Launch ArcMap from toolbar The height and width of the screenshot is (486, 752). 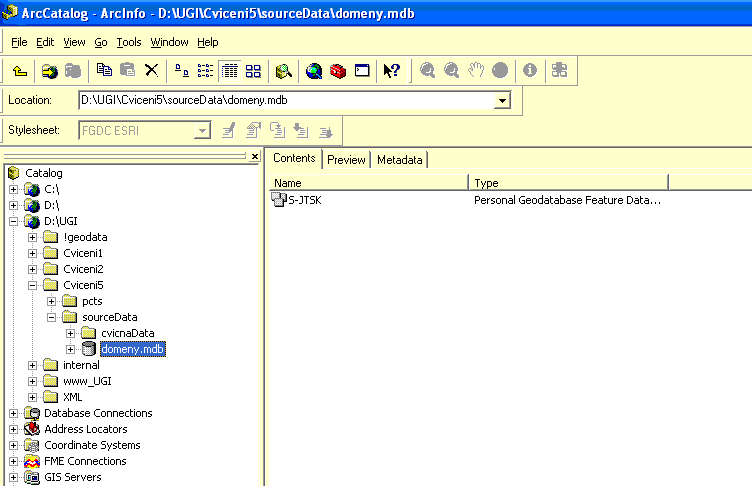(x=314, y=71)
